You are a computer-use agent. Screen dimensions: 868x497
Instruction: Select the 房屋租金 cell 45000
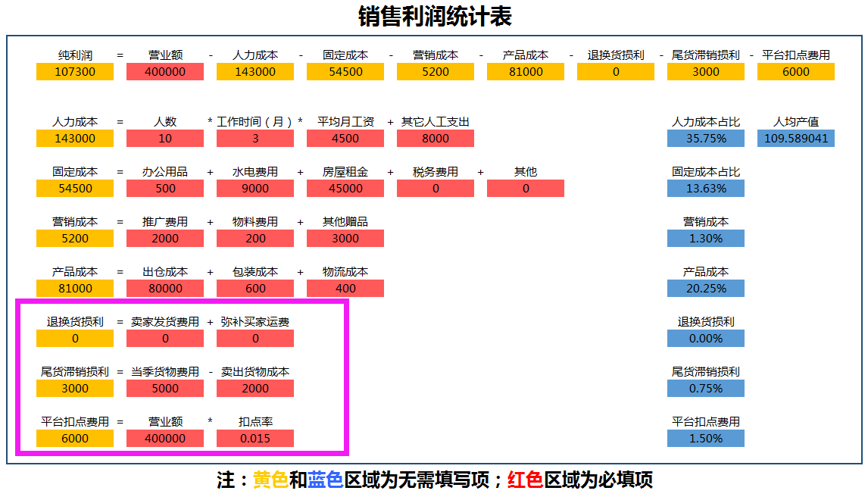click(x=345, y=188)
